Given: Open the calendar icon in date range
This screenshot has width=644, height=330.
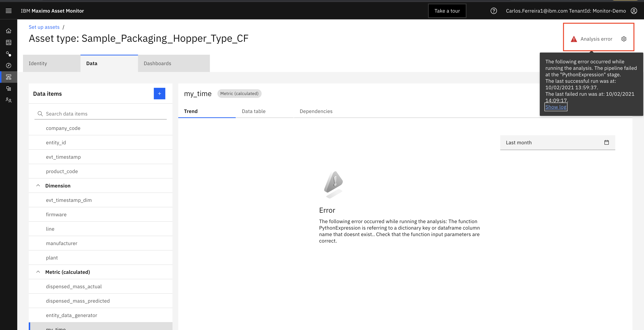Looking at the screenshot, I should [606, 143].
